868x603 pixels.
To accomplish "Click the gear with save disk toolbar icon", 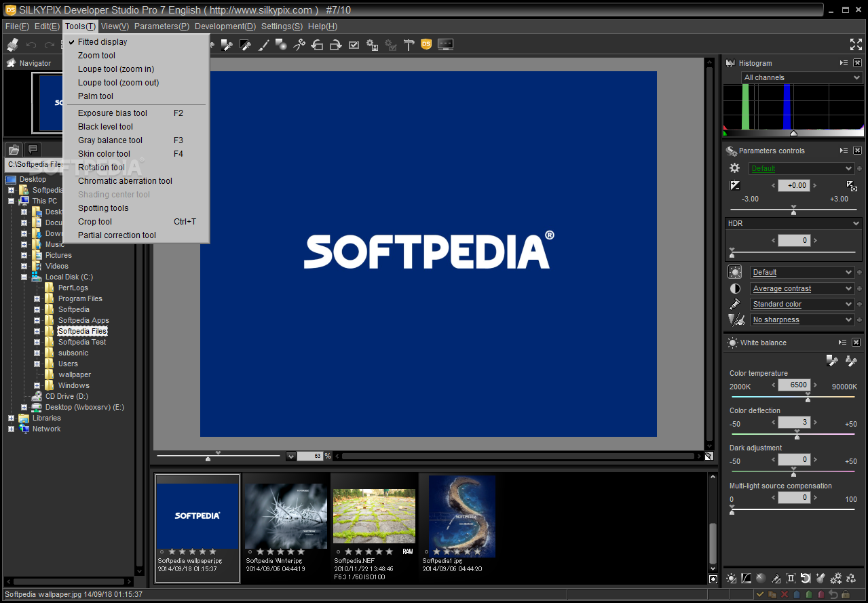I will tap(372, 45).
